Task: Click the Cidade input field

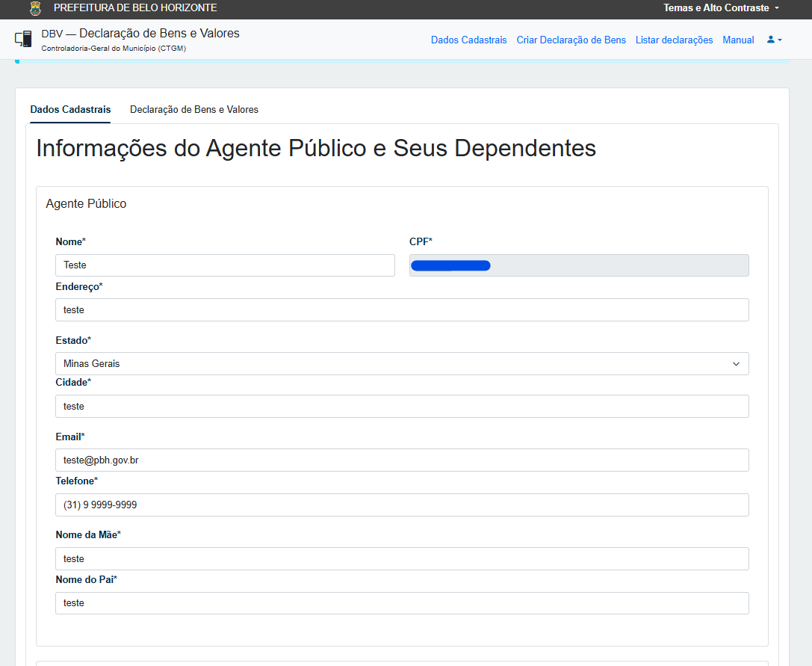Action: (x=402, y=407)
